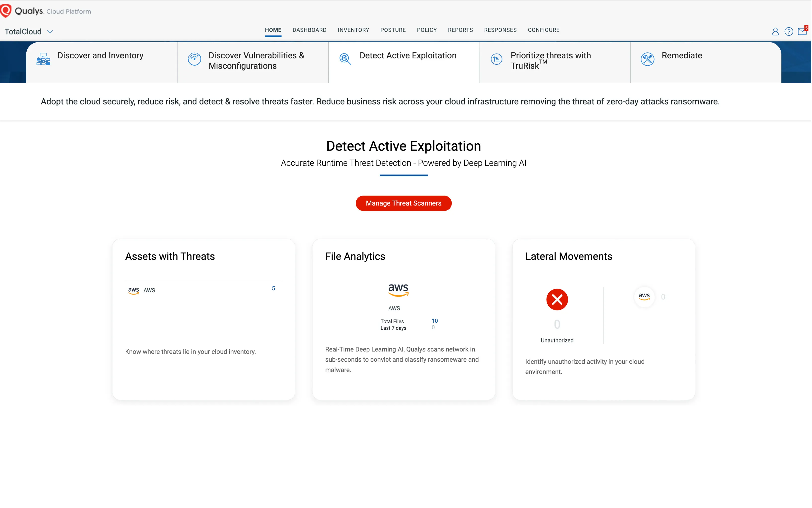This screenshot has width=812, height=508.
Task: Open the DASHBOARD menu tab
Action: (x=309, y=30)
